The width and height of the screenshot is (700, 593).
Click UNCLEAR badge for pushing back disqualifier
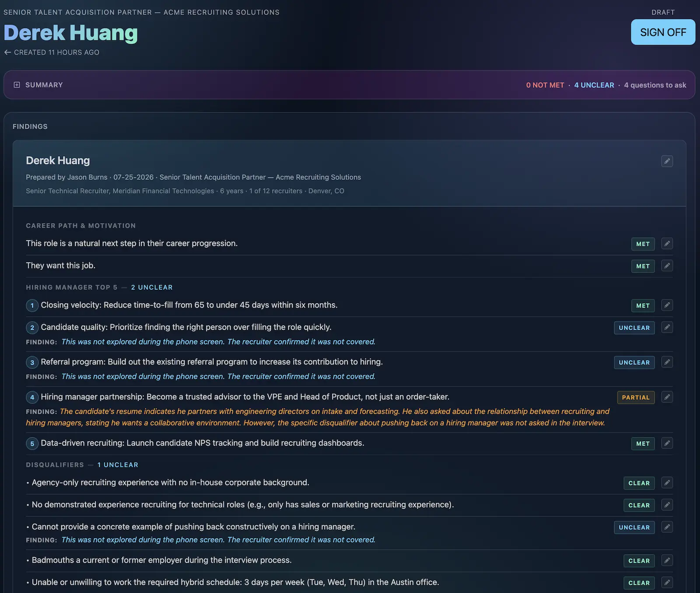[634, 527]
